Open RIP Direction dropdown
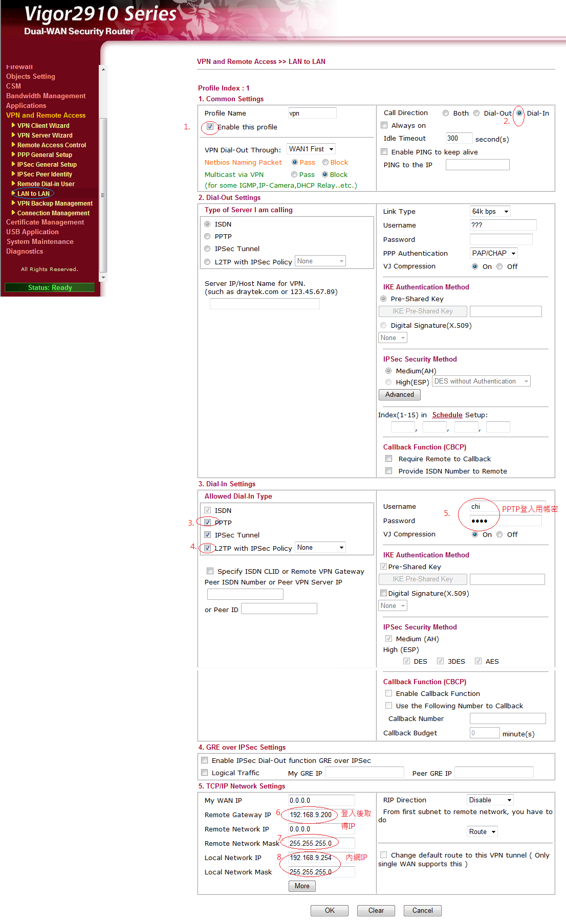The image size is (566, 924). coord(490,800)
